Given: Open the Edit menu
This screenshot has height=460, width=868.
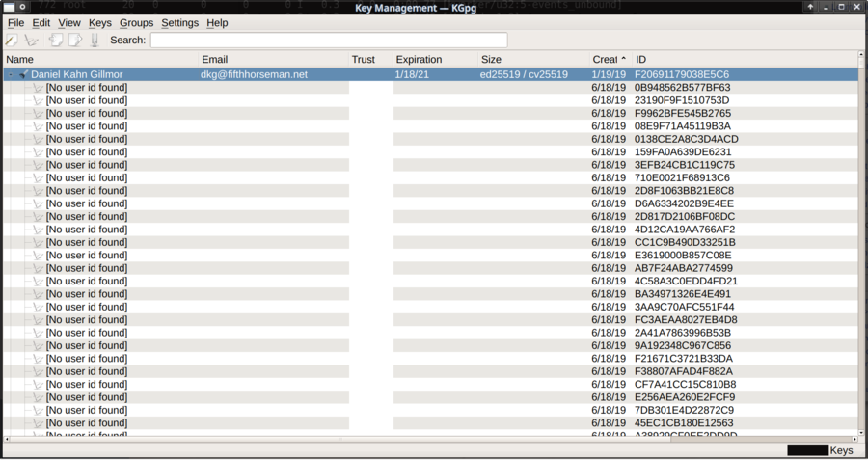Looking at the screenshot, I should point(41,23).
